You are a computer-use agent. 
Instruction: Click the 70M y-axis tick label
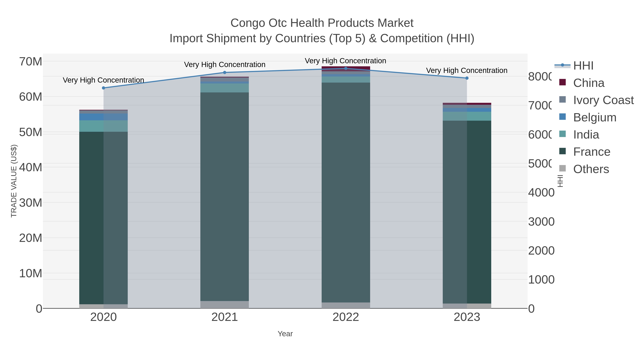pos(30,61)
